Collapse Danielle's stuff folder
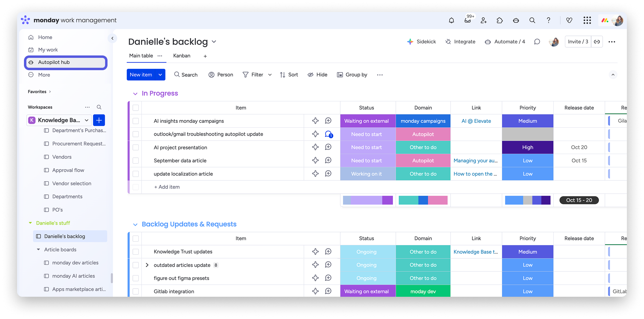 click(30, 223)
